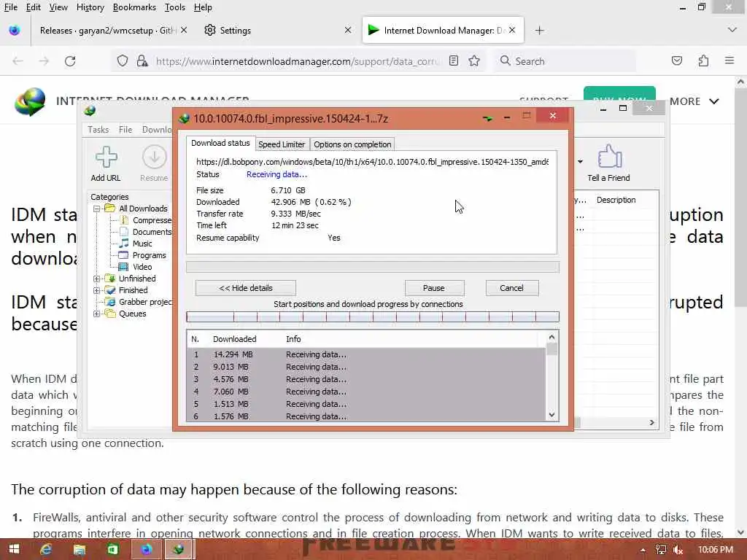Open File Explorer from taskbar
This screenshot has height=560, width=747.
click(x=79, y=550)
